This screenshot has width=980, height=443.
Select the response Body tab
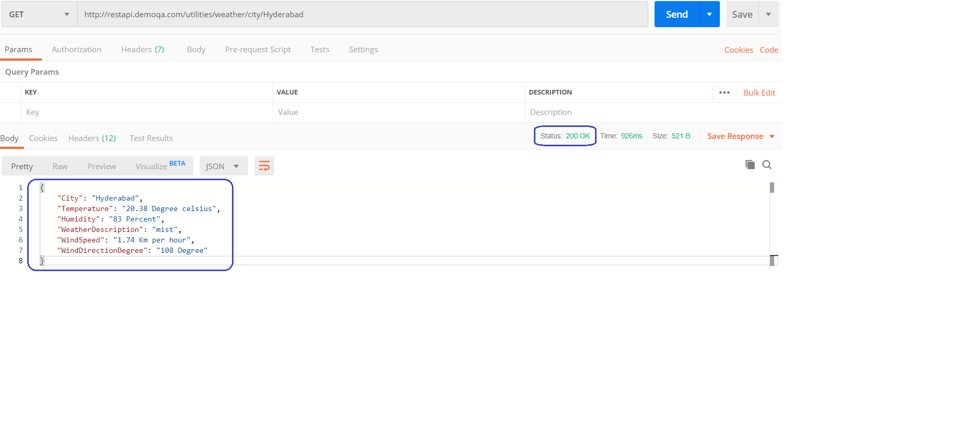pyautogui.click(x=9, y=138)
